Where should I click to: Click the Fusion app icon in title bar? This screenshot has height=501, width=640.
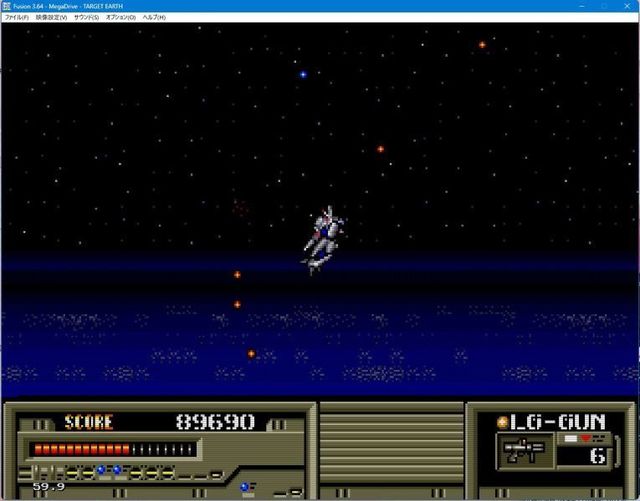(7, 6)
